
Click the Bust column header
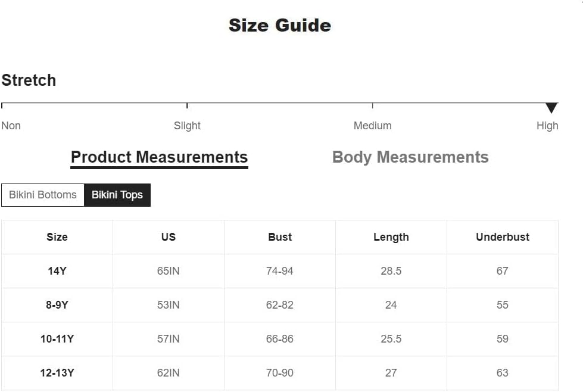tap(280, 237)
